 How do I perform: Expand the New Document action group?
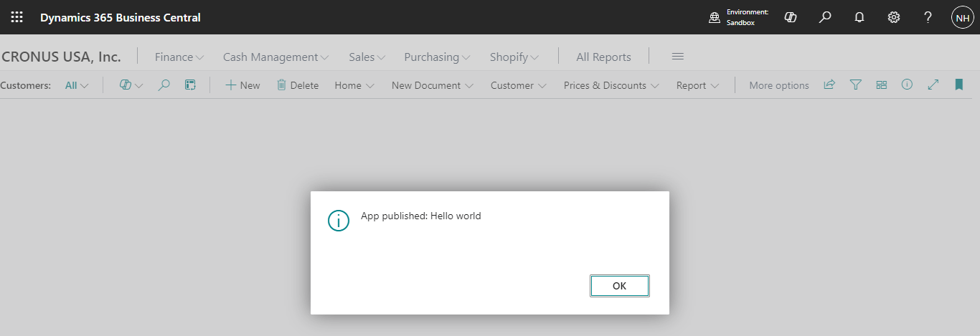click(433, 85)
